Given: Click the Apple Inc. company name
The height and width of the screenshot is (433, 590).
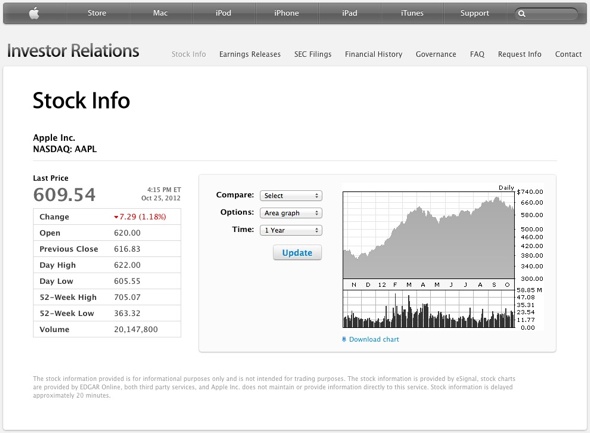Looking at the screenshot, I should click(54, 138).
